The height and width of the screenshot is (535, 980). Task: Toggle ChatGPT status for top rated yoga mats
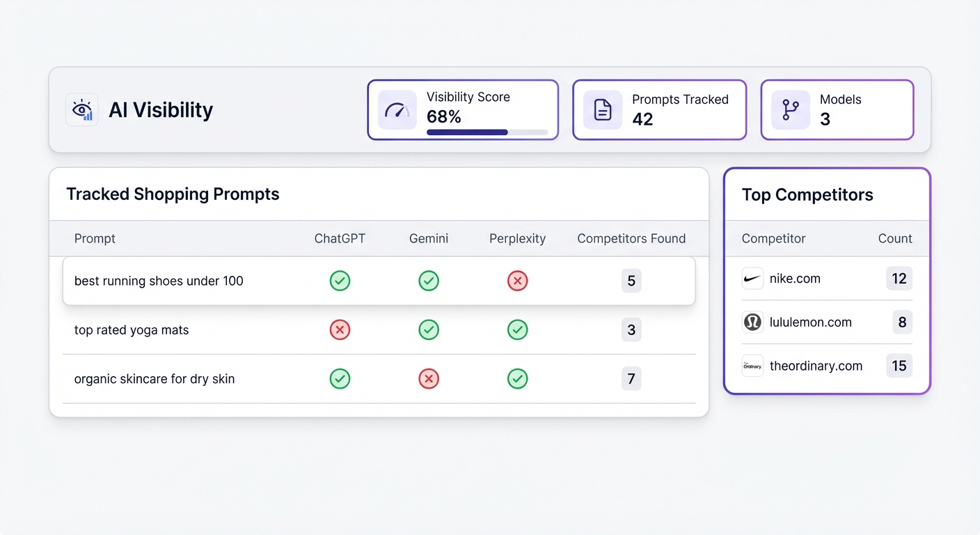[x=340, y=329]
